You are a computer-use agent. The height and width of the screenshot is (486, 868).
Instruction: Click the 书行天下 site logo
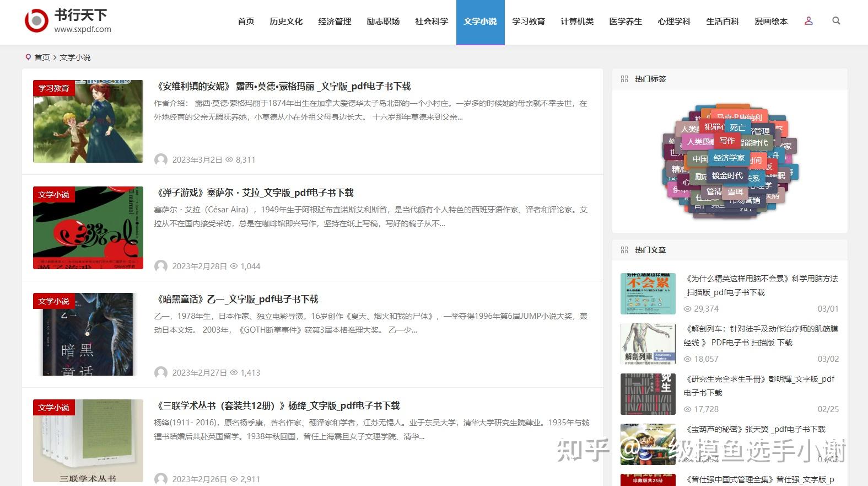coord(68,21)
